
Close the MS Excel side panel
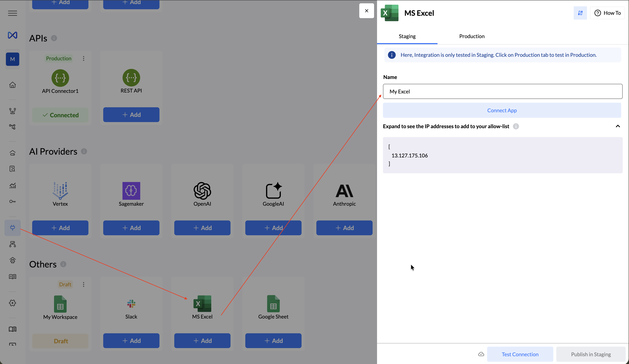click(x=366, y=11)
